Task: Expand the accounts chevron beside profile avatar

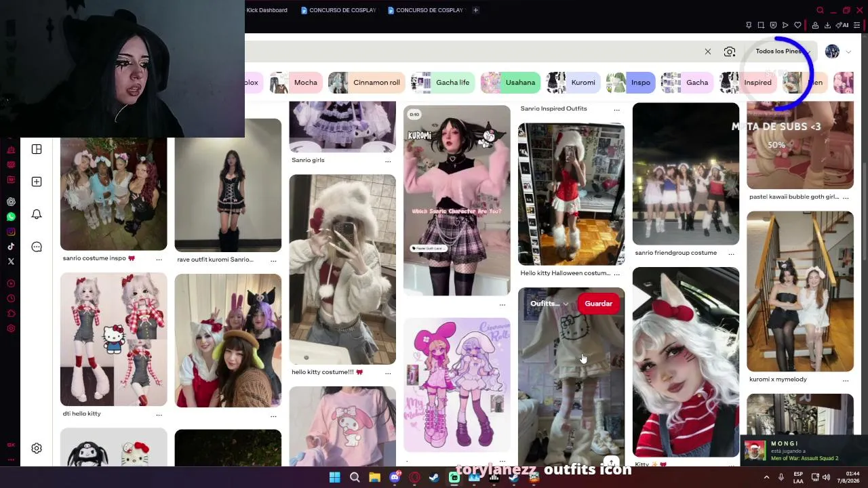Action: pos(848,52)
